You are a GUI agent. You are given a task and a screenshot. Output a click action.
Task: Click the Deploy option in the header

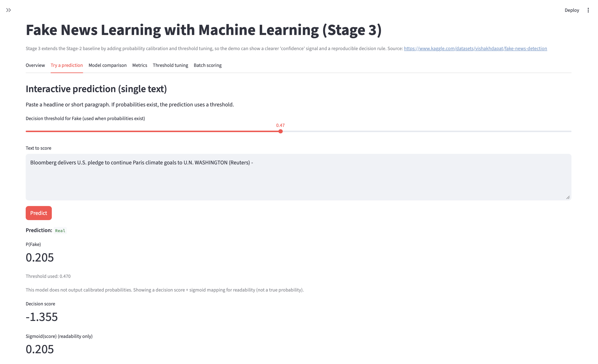point(572,10)
